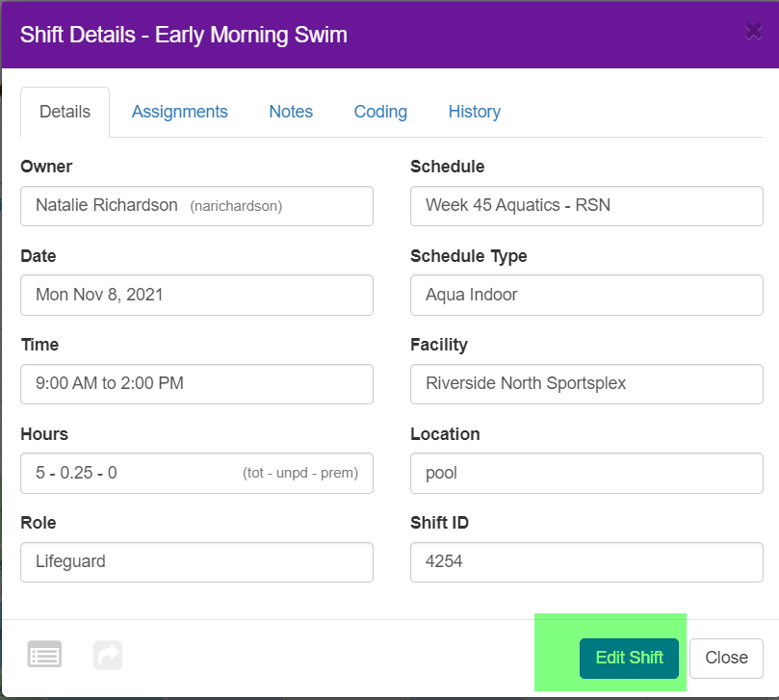This screenshot has width=779, height=700.
Task: Click the Owner label
Action: 46,167
